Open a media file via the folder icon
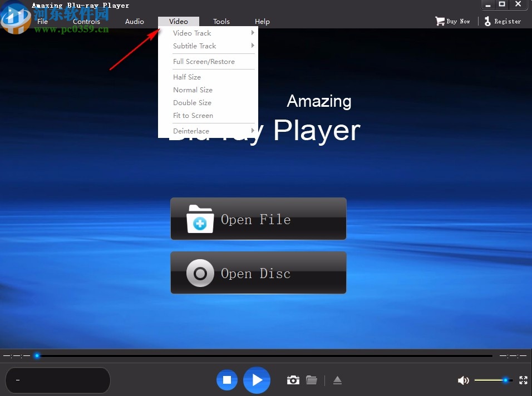Image resolution: width=532 pixels, height=396 pixels. tap(312, 380)
